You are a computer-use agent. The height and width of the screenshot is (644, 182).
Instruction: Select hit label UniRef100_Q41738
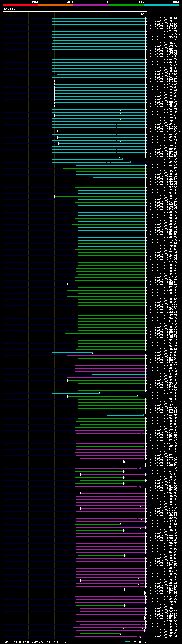(163, 127)
